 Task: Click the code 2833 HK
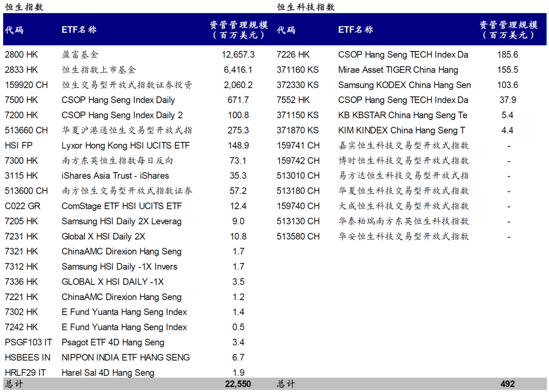tap(21, 70)
